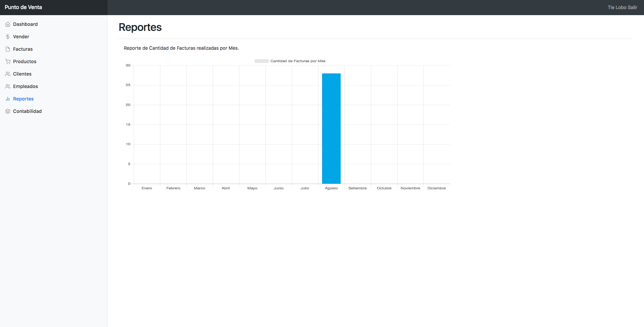The height and width of the screenshot is (327, 644).
Task: Click the dollar sign Vender icon
Action: (8, 37)
